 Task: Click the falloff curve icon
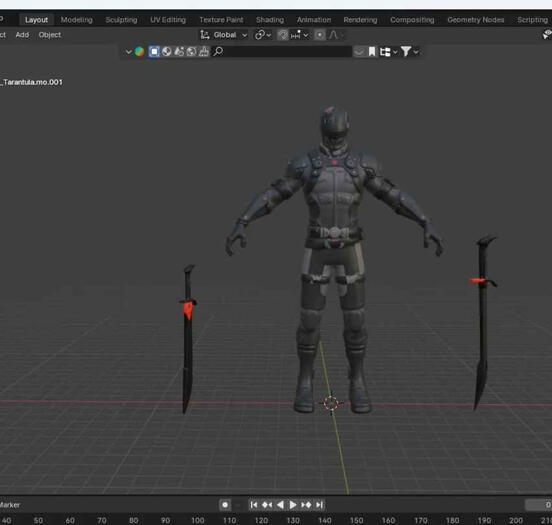coord(333,35)
